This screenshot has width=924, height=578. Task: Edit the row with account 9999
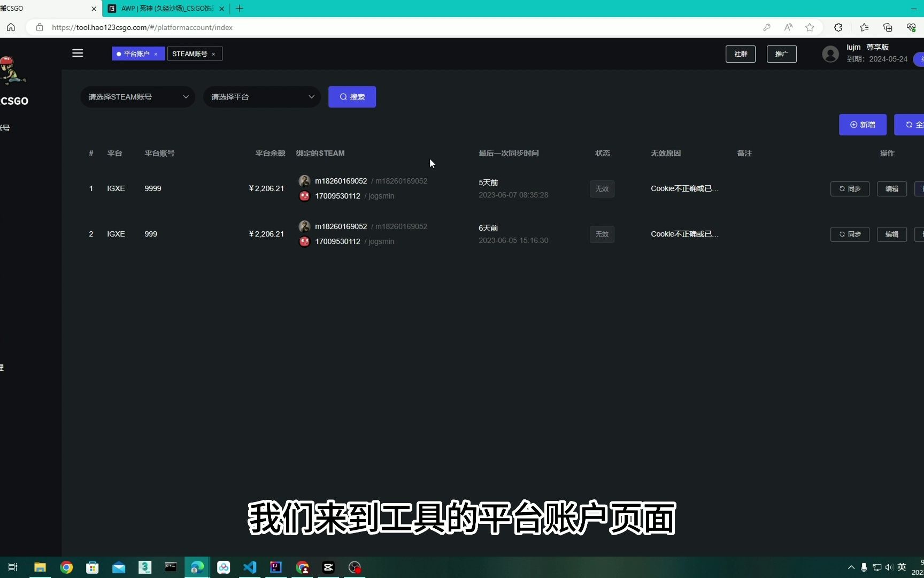tap(892, 189)
